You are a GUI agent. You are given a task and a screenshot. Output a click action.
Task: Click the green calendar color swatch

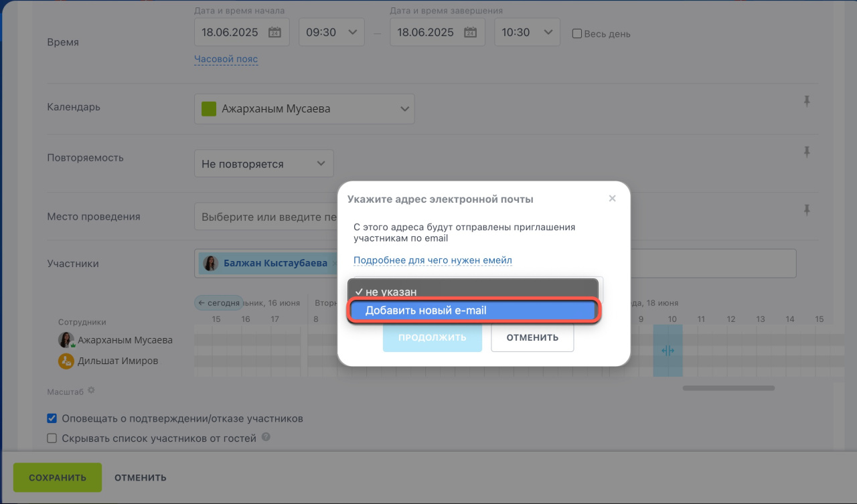209,108
